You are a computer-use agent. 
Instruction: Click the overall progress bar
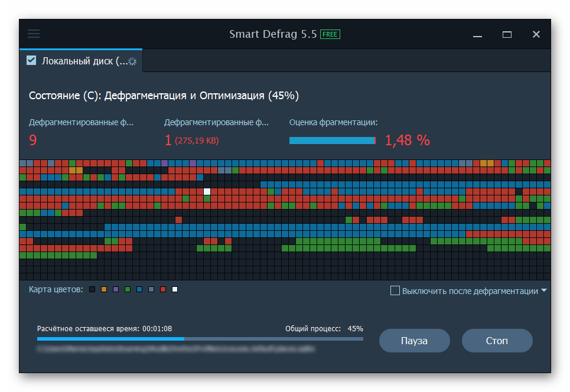(200, 339)
